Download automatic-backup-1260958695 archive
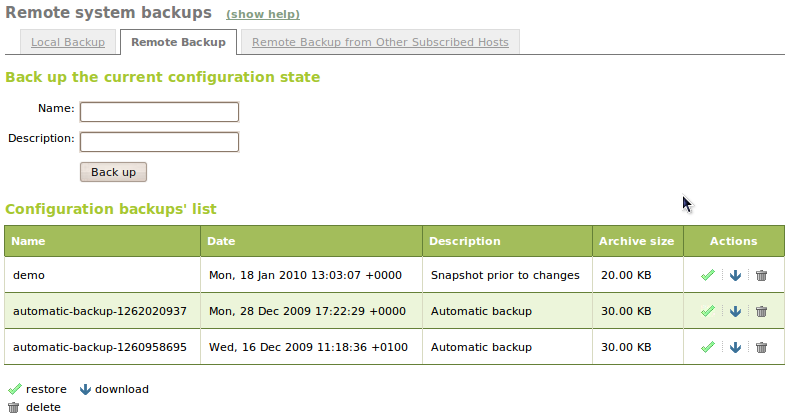This screenshot has height=420, width=797. (x=735, y=347)
